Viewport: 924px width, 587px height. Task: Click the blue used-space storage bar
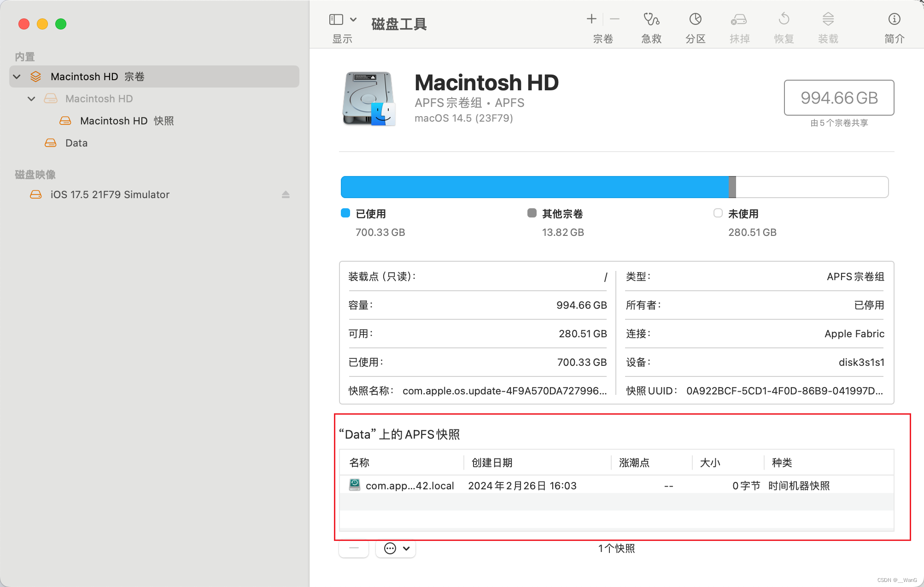click(x=534, y=187)
